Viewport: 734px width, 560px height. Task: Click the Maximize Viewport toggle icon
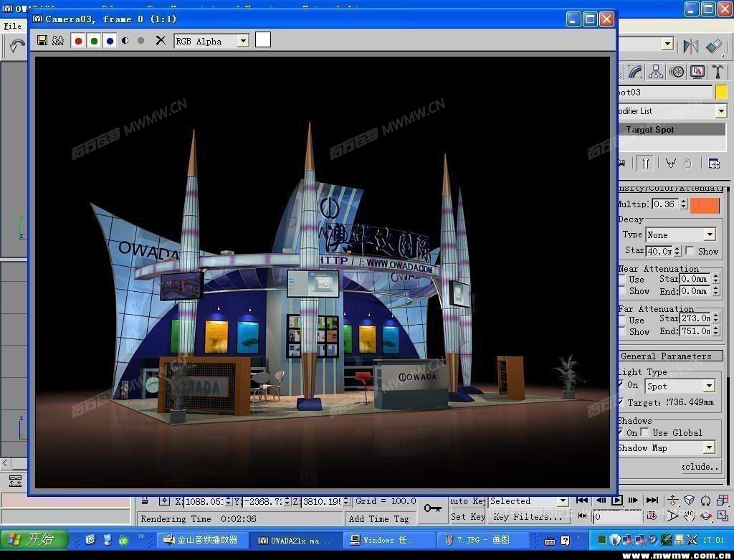723,516
